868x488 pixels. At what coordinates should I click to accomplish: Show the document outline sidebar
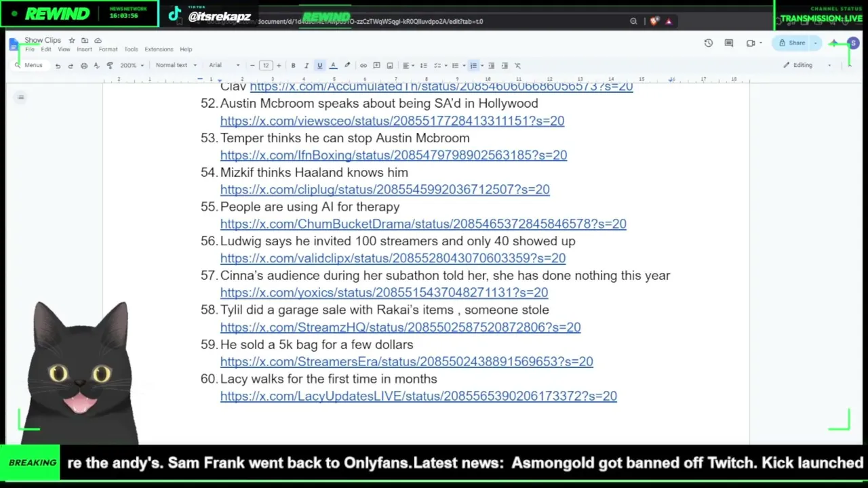coord(21,98)
